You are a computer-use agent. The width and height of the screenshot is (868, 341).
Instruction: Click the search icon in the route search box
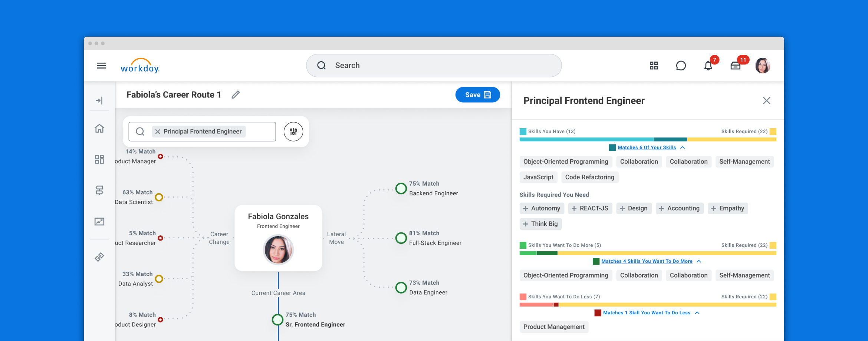140,132
